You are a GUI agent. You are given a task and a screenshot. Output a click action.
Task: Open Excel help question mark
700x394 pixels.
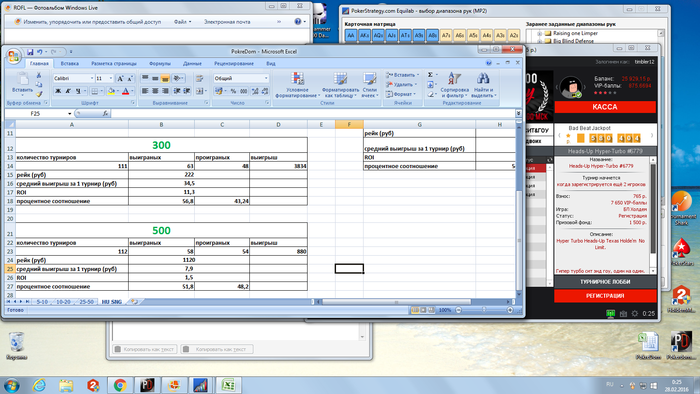coord(489,63)
